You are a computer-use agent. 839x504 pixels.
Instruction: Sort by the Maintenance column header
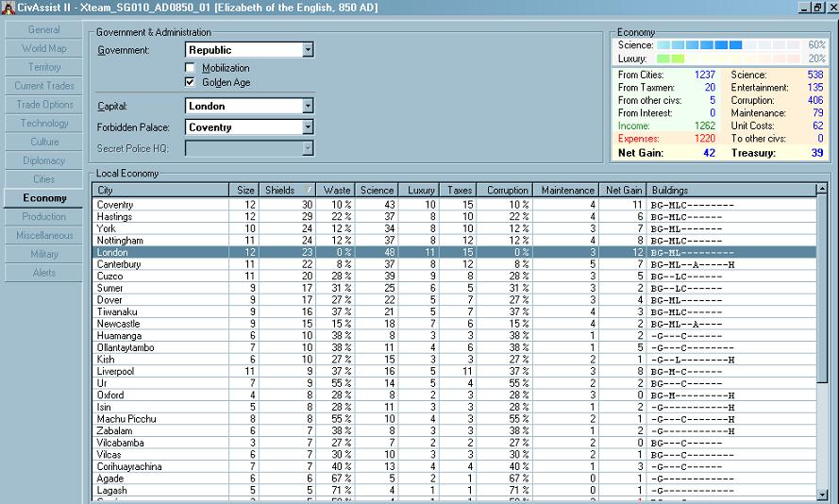click(x=566, y=190)
